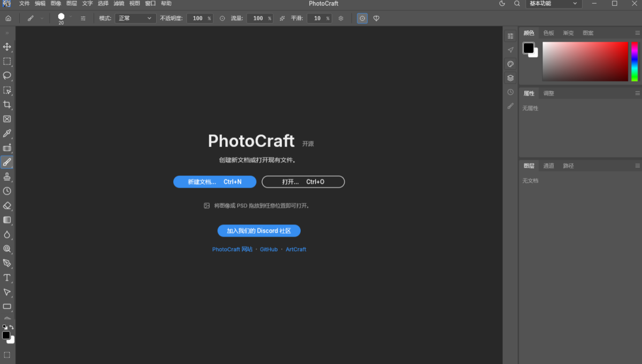Click 加入我们的 Discord 社区 button
Screen dimensions: 642x364
coord(259,231)
